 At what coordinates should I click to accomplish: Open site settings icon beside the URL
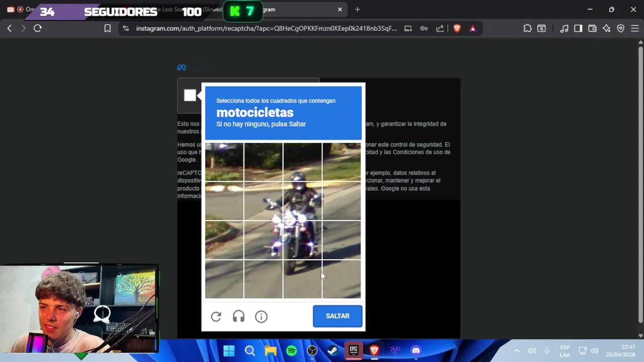(126, 29)
